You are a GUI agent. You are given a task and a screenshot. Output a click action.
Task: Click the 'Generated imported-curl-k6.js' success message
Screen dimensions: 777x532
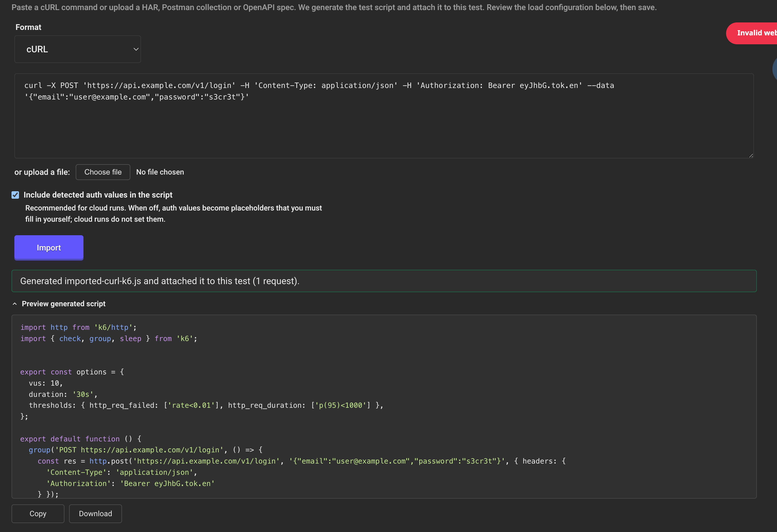point(384,281)
